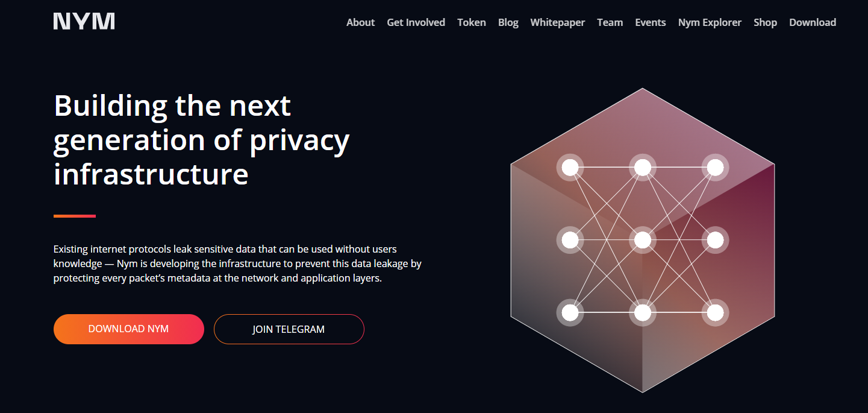Click the bottom-right node of the network
The width and height of the screenshot is (868, 413).
tap(714, 312)
